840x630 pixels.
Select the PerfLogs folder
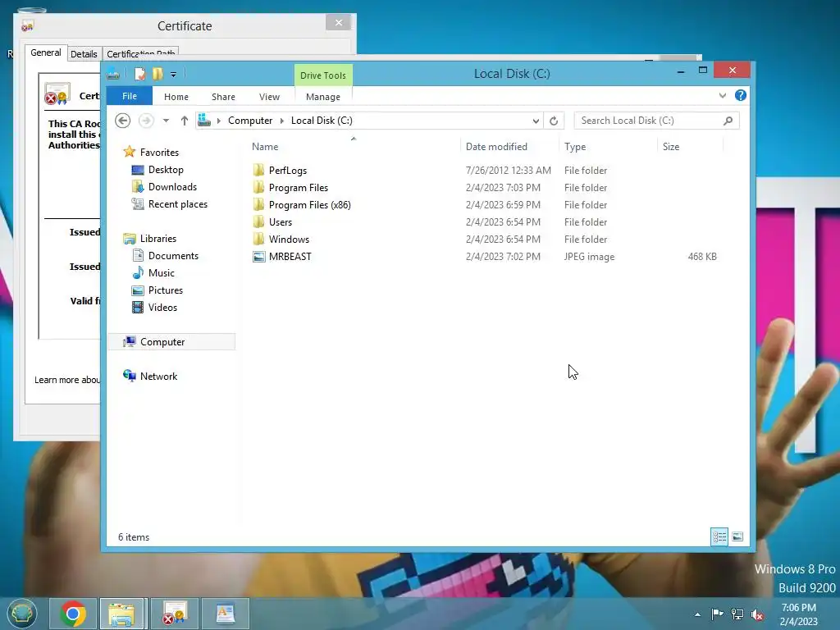(x=288, y=171)
